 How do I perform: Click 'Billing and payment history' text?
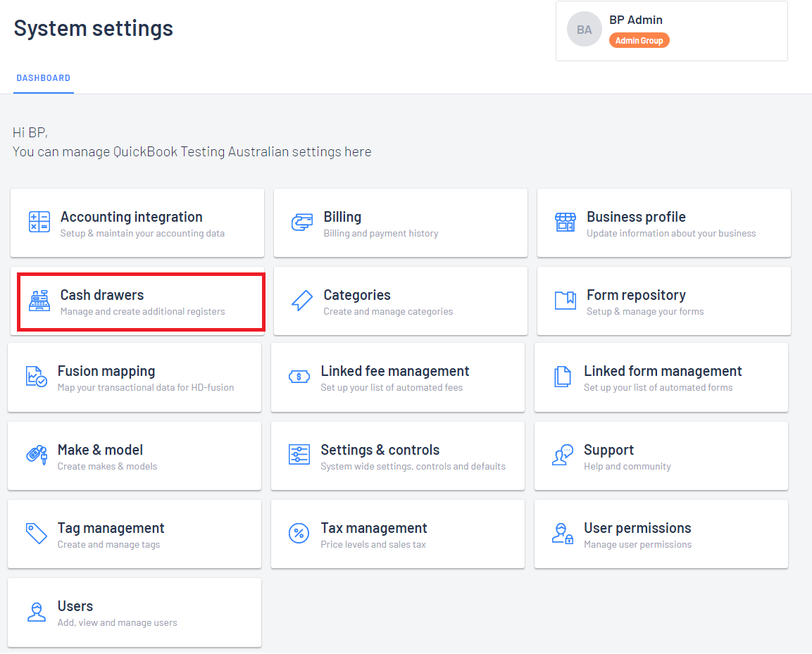[x=380, y=234]
